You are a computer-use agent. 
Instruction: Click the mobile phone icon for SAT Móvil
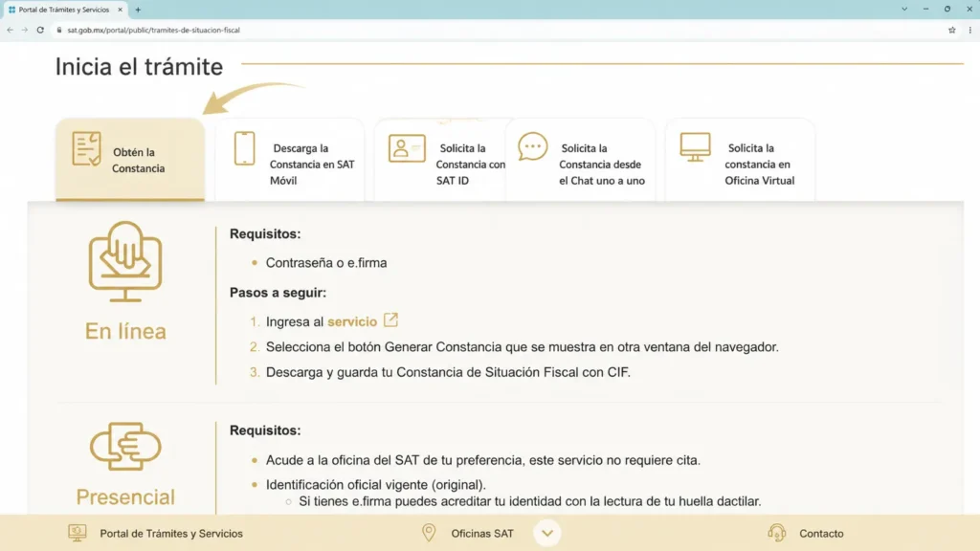coord(244,148)
